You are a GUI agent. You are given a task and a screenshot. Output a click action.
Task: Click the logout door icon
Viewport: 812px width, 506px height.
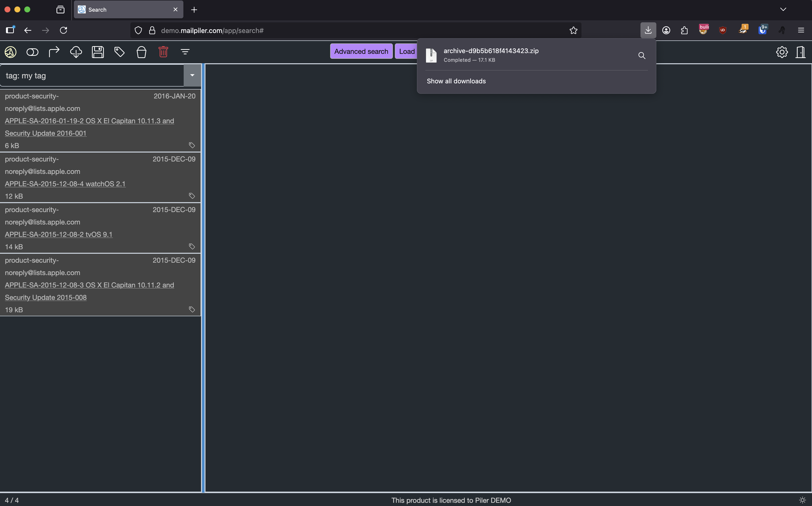[801, 52]
